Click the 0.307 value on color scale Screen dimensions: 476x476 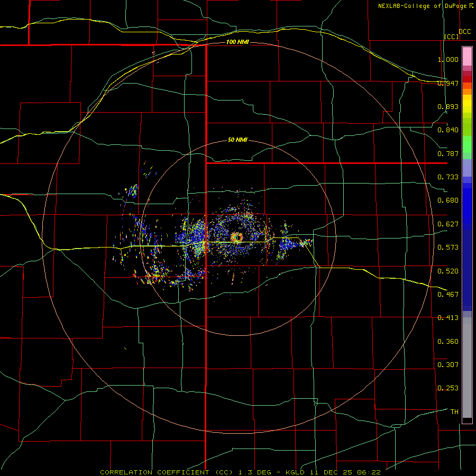click(x=448, y=365)
